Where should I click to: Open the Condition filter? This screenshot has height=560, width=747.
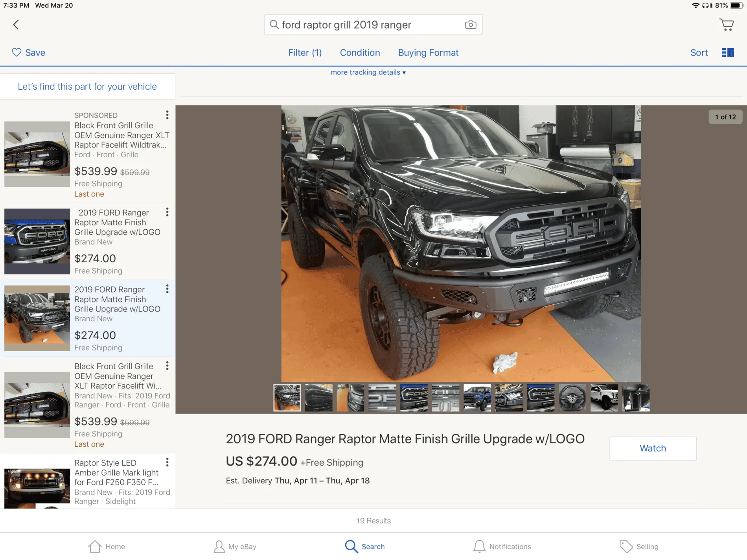(x=360, y=53)
